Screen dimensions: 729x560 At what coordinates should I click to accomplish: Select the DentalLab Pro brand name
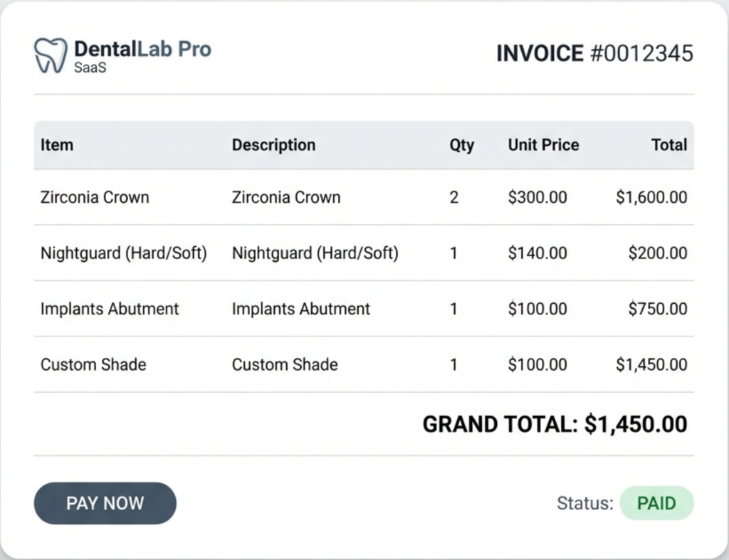coord(144,49)
